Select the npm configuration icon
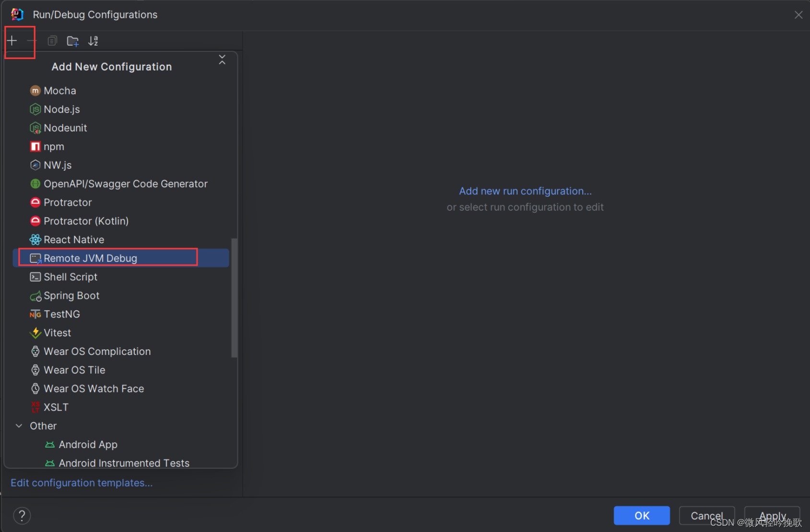This screenshot has width=810, height=532. (35, 146)
